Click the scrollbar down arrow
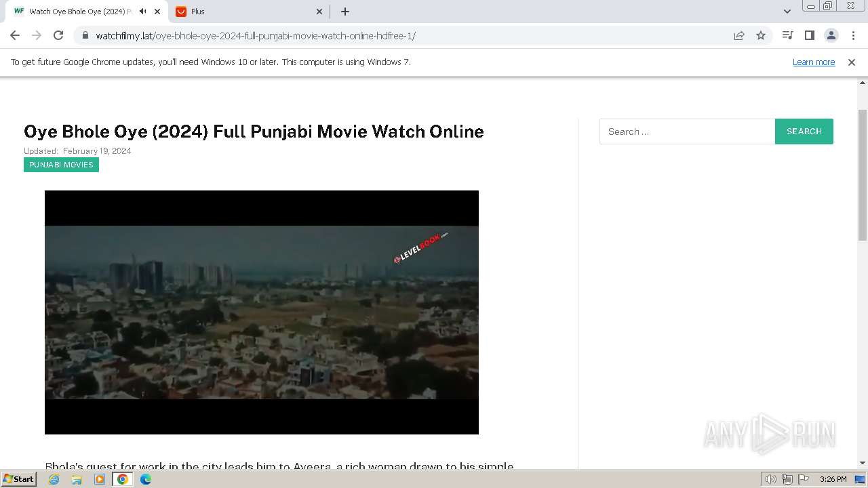 coord(863,463)
